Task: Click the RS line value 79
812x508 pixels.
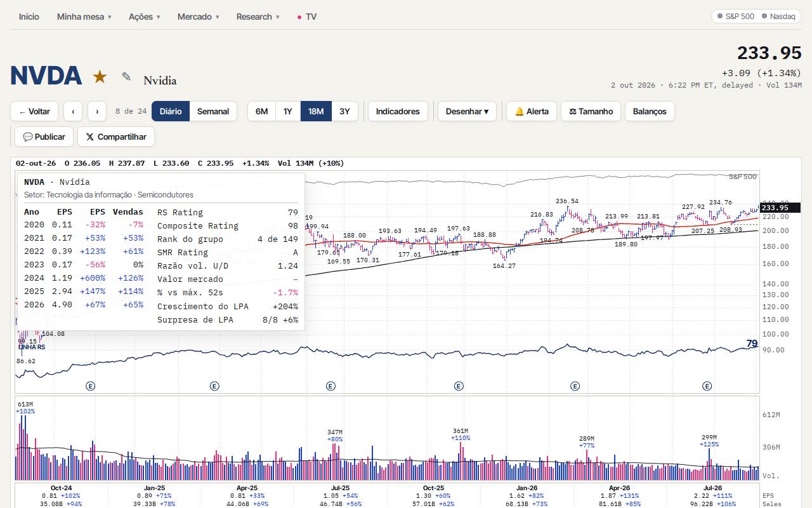Action: (x=752, y=344)
